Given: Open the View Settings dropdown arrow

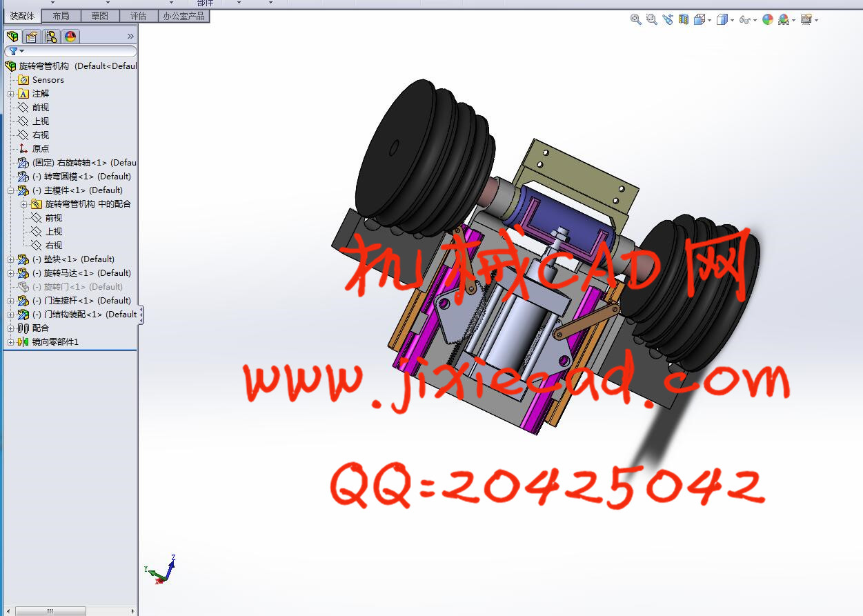Looking at the screenshot, I should click(817, 21).
